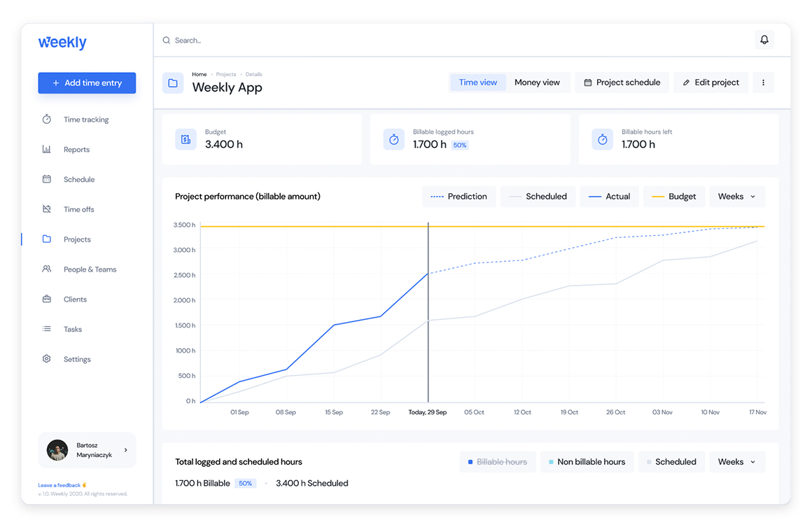Viewport: 812px width, 525px height.
Task: Toggle the Actual line legend
Action: tap(610, 197)
